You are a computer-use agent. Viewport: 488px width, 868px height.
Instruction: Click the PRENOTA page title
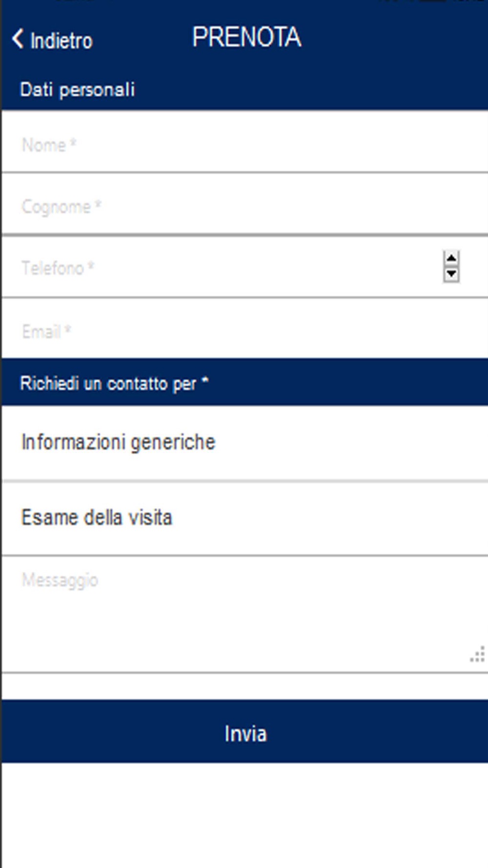tap(246, 38)
